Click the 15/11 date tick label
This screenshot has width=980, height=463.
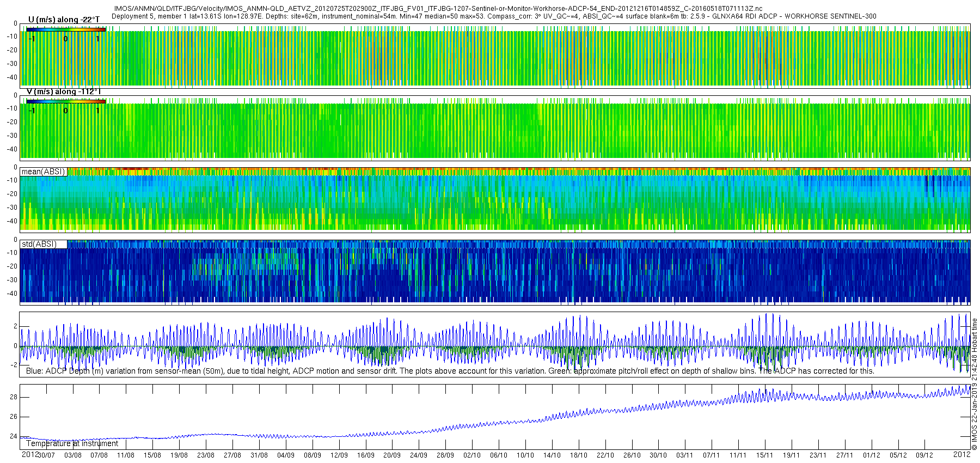765,455
